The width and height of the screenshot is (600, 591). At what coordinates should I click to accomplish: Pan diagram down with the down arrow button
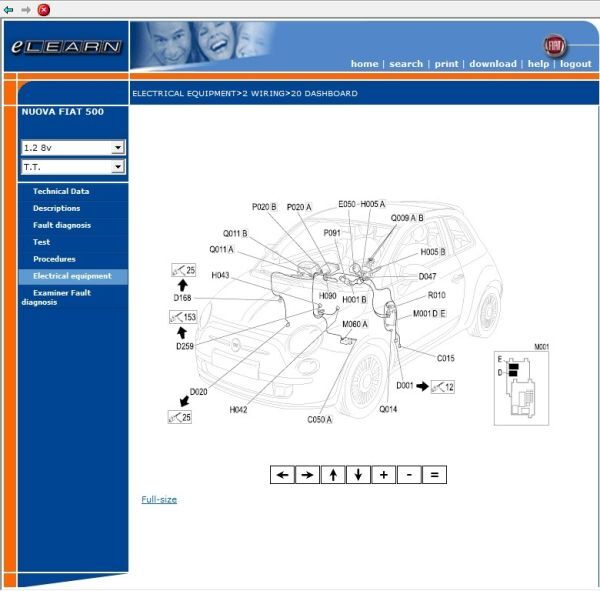tap(358, 475)
